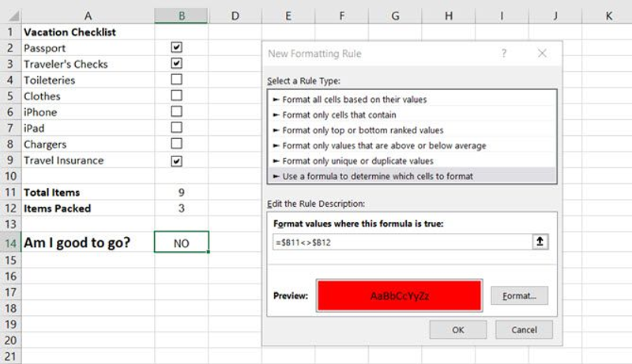Click the collapse dialog arrow in formula box
This screenshot has width=632, height=364.
click(540, 242)
